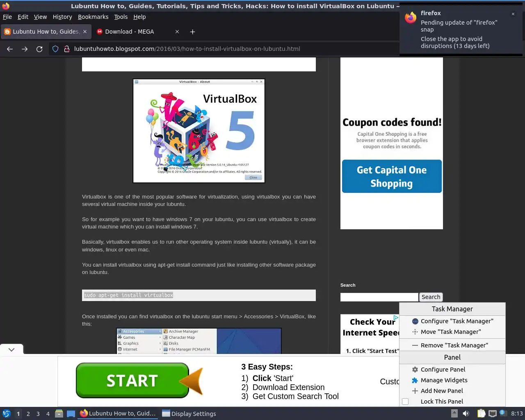Open the Bookmarks menu
The height and width of the screenshot is (420, 525).
point(93,17)
